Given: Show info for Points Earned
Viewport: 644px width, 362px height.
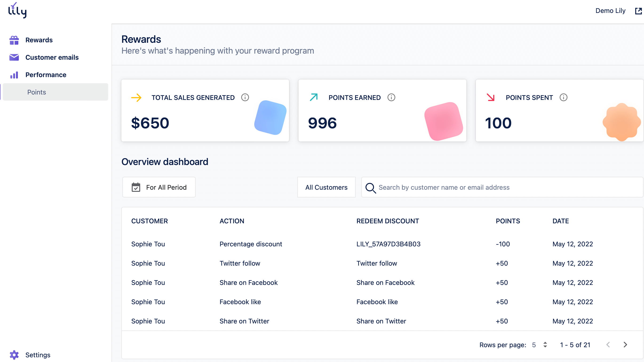Looking at the screenshot, I should click(x=391, y=97).
